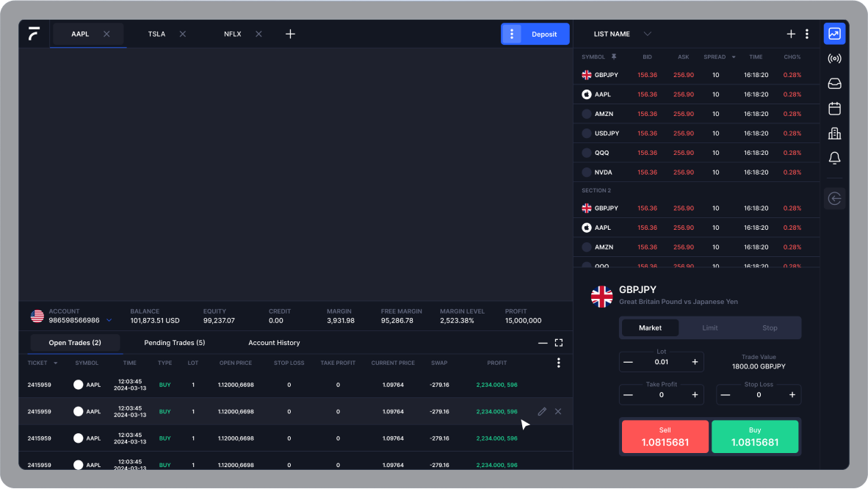Expand trades panel to fullscreen
Image resolution: width=868 pixels, height=489 pixels.
(559, 343)
